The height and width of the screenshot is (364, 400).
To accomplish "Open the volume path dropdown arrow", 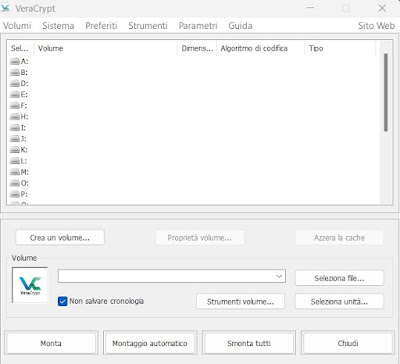I will pos(279,276).
